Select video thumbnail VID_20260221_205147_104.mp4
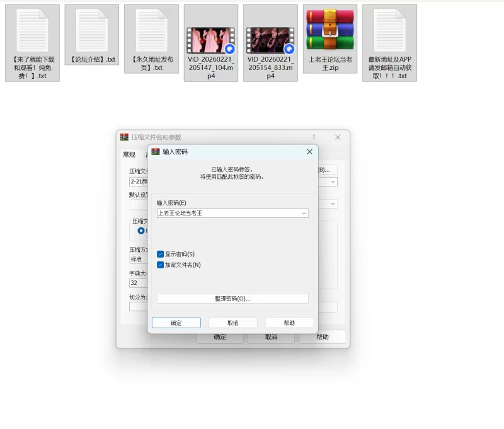This screenshot has width=504, height=429. (211, 40)
